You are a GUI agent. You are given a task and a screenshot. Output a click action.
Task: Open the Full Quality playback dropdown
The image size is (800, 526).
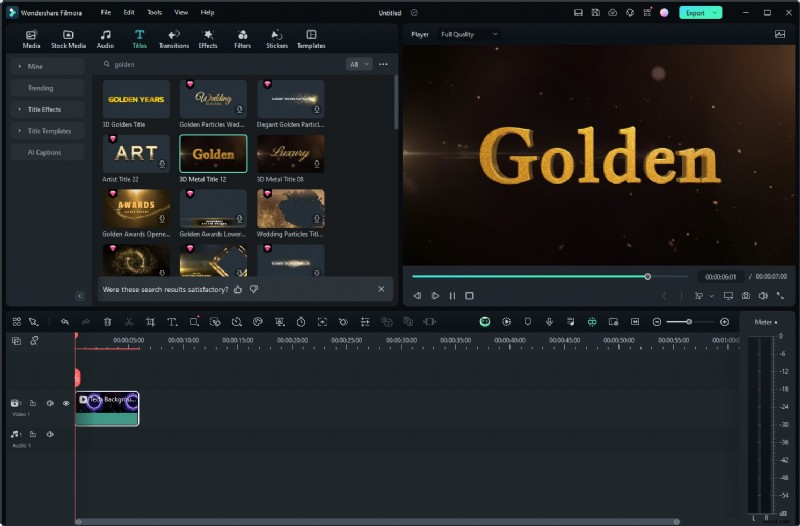pos(469,34)
